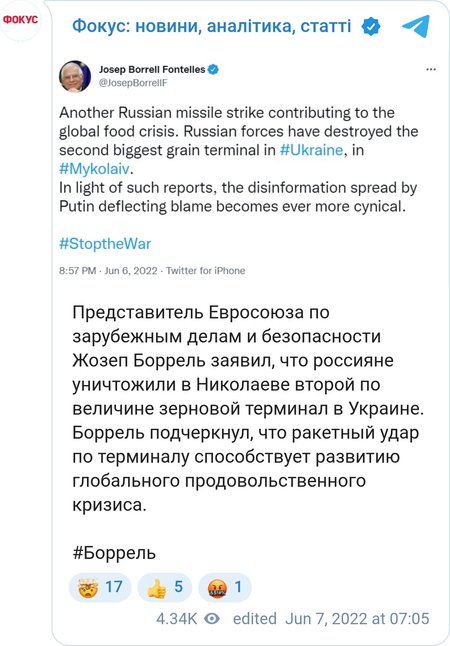The height and width of the screenshot is (646, 450).
Task: Open the #StoptheWar hashtag
Action: pos(105,244)
